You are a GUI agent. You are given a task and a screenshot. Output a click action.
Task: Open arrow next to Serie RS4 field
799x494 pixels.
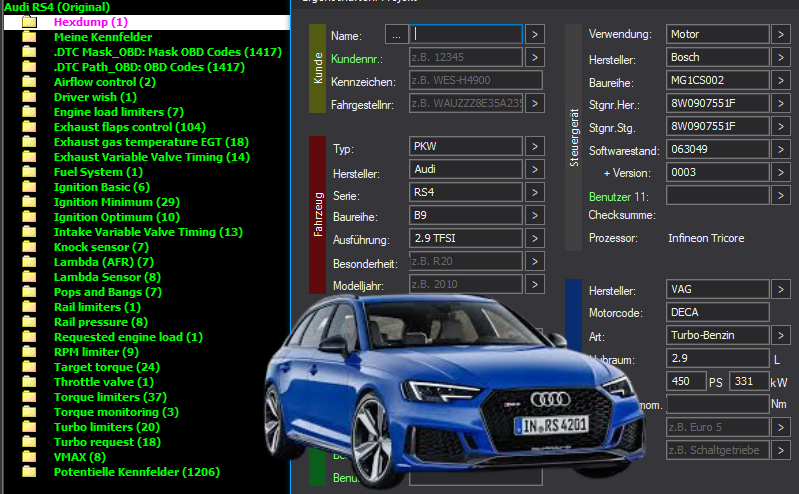pos(535,192)
